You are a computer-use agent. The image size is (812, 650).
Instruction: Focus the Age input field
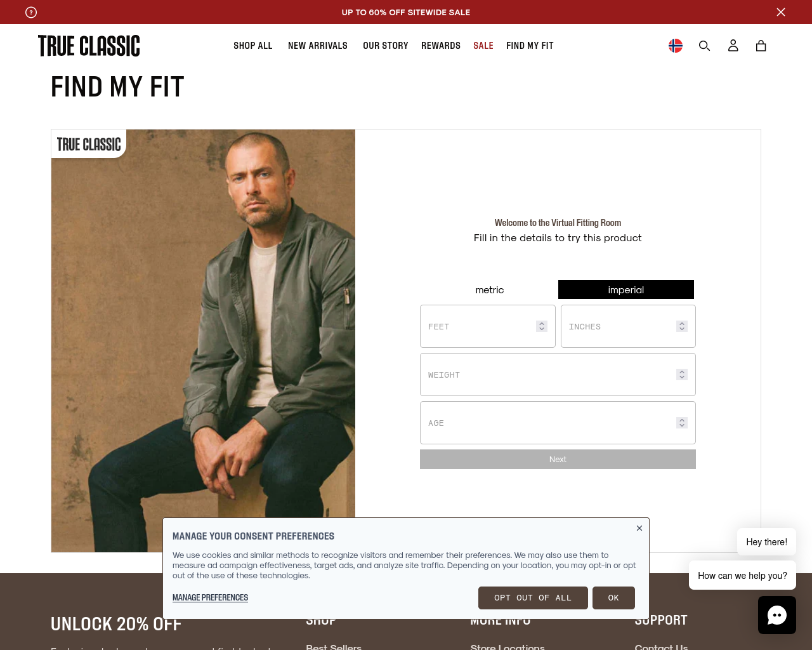tap(558, 423)
